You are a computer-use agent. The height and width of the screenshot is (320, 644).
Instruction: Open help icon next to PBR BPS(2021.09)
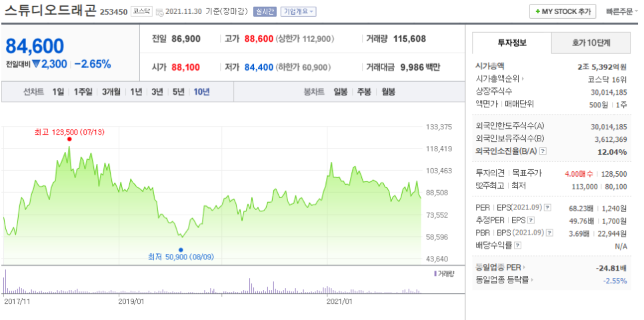[x=549, y=233]
